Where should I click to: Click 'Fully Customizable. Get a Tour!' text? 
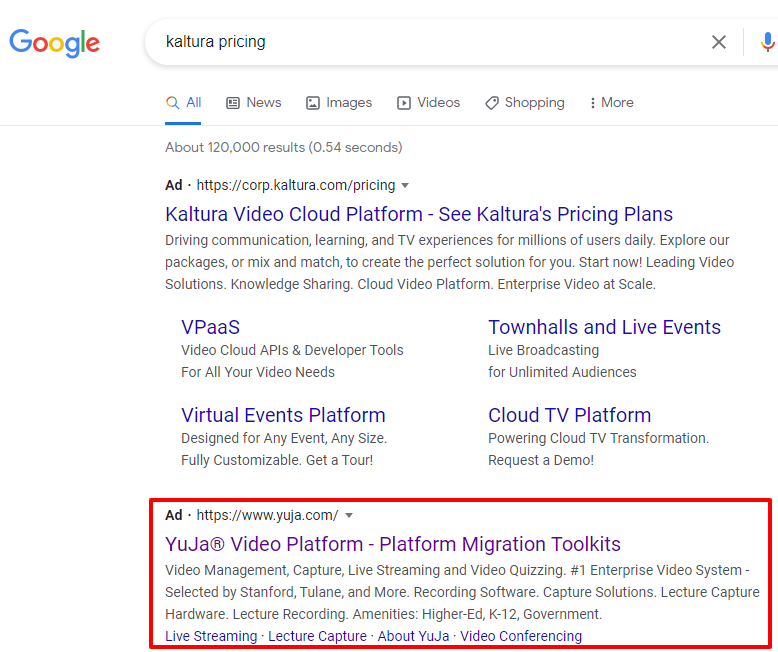[x=277, y=460]
